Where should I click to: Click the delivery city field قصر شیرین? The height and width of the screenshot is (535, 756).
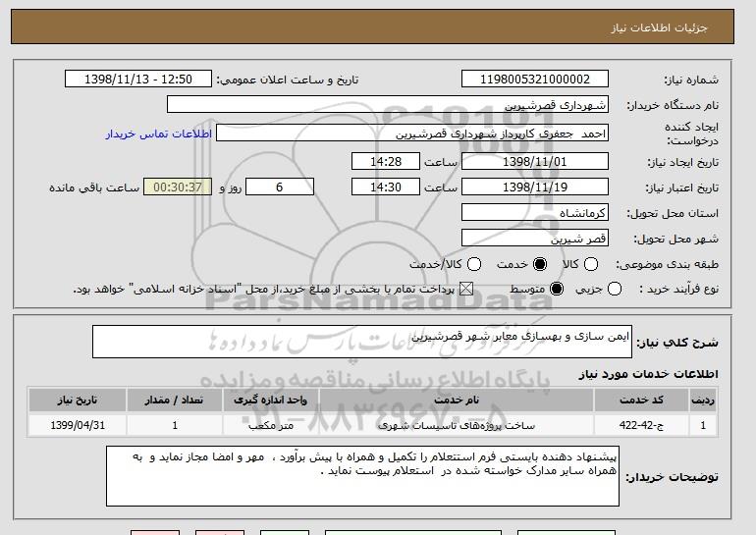pyautogui.click(x=535, y=239)
